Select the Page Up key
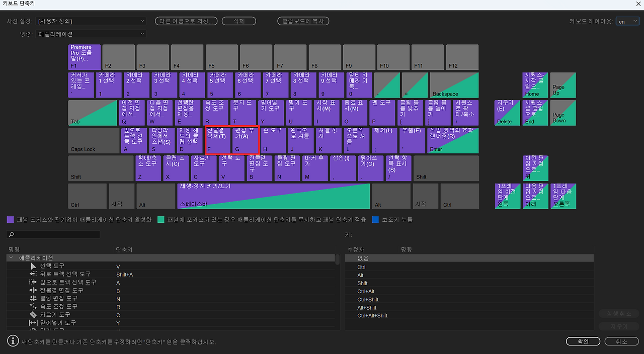The height and width of the screenshot is (354, 644). 563,85
